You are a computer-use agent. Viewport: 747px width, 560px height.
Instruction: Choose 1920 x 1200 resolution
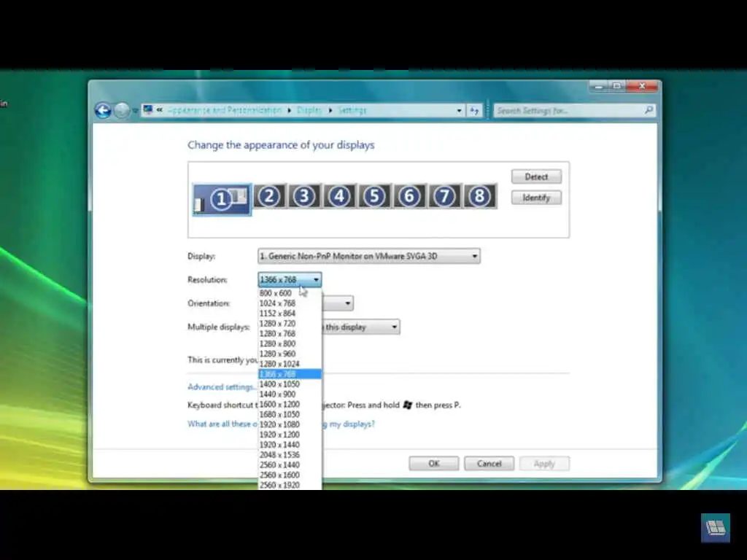tap(290, 435)
